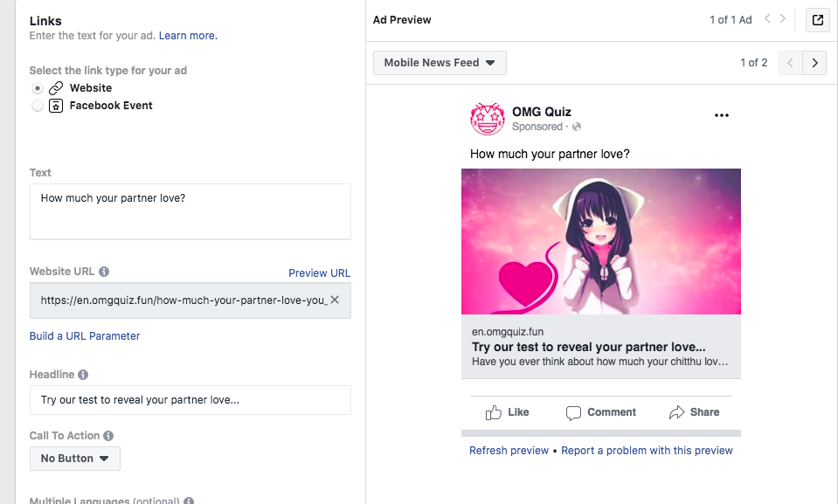This screenshot has height=504, width=838.
Task: Select the Website link type radio
Action: coord(37,88)
